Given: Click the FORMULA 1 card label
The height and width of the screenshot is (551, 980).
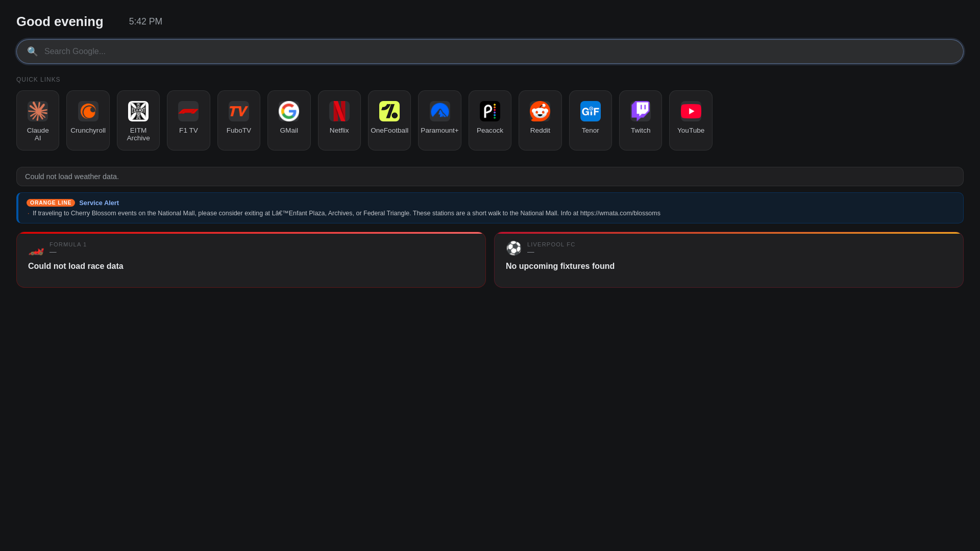Looking at the screenshot, I should point(68,244).
